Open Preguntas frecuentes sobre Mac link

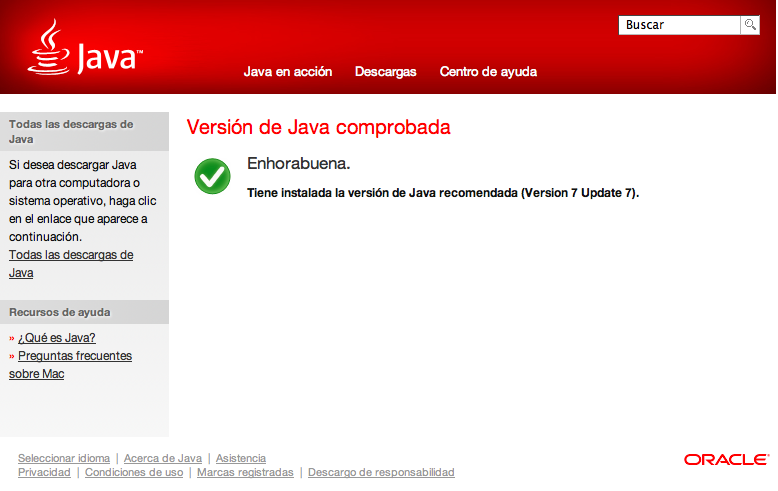pyautogui.click(x=70, y=365)
